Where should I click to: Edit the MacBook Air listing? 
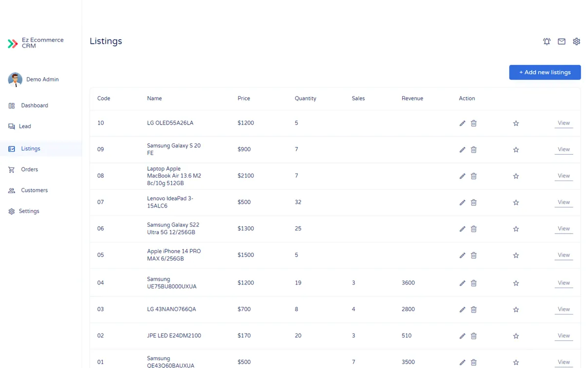point(462,176)
